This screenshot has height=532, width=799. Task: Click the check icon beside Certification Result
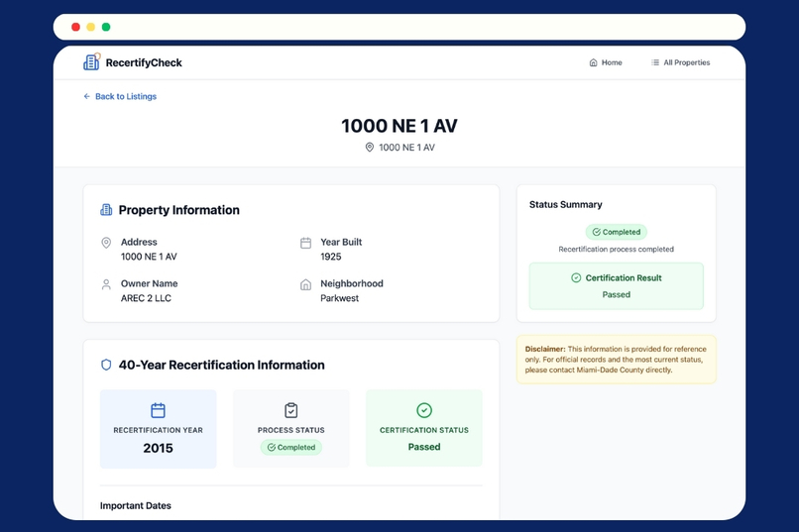point(576,277)
